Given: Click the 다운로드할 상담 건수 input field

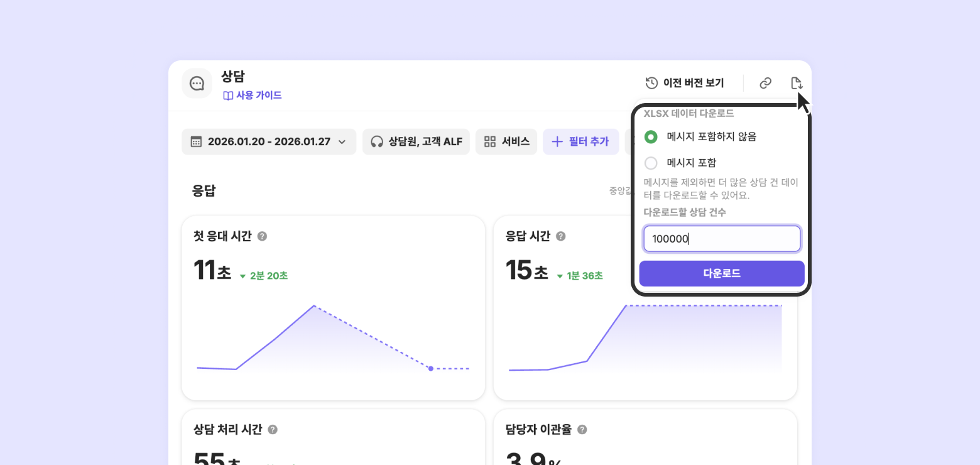Looking at the screenshot, I should point(721,239).
